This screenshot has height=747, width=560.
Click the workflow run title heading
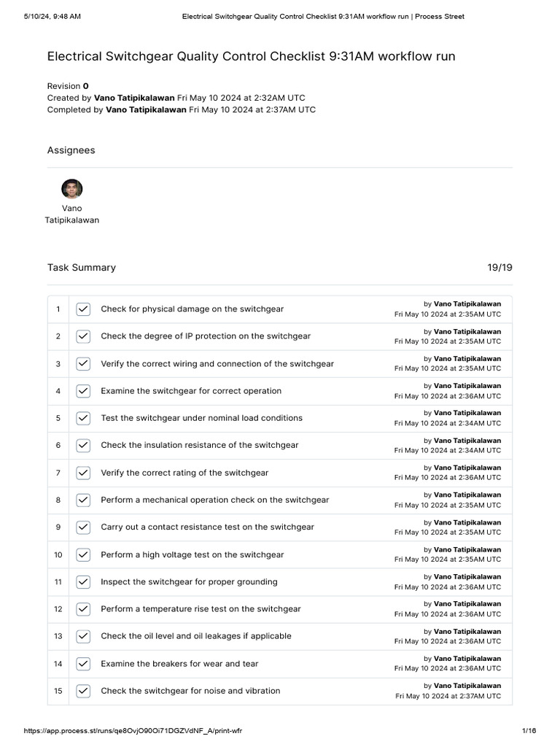pos(251,56)
